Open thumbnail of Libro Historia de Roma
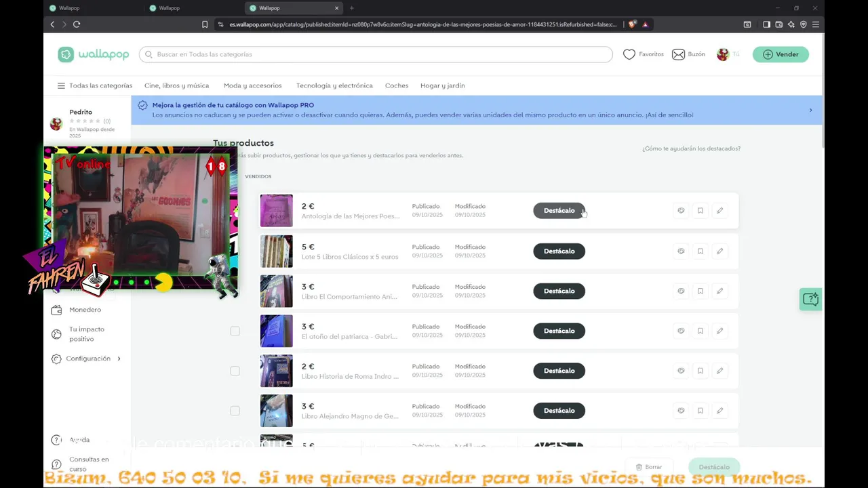The image size is (868, 488). coord(277,371)
